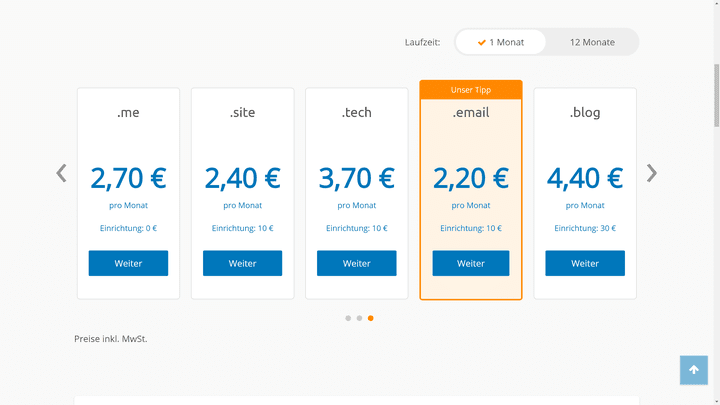Switch term to 12 Monate
This screenshot has width=720, height=405.
592,42
